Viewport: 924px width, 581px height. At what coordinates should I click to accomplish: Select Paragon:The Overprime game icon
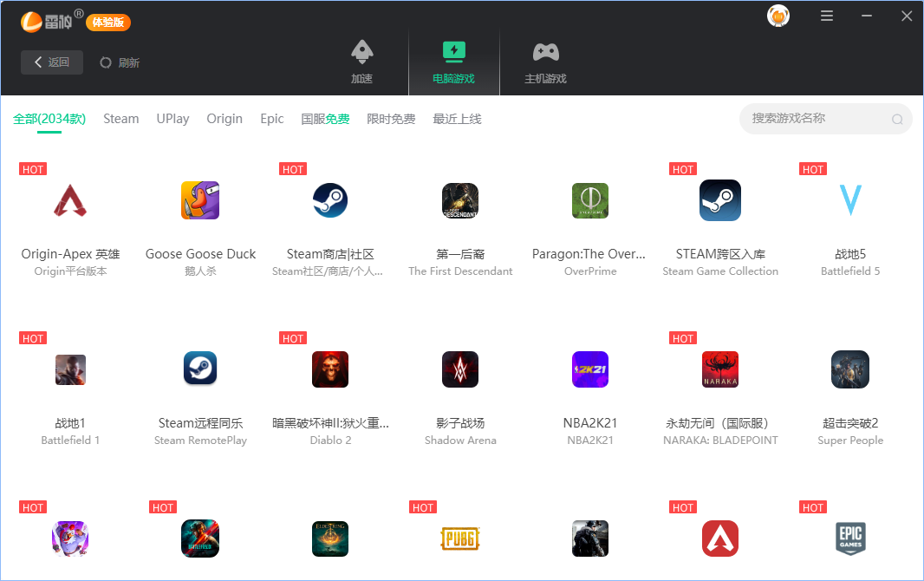(590, 200)
